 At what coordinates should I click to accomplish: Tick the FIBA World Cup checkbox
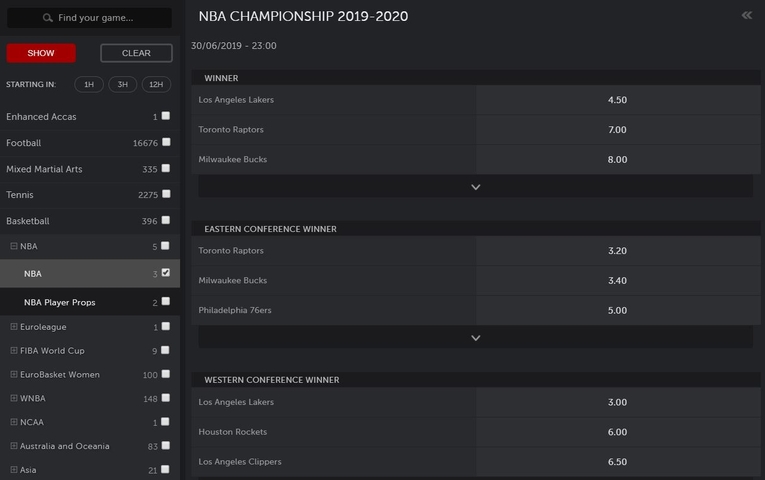(x=165, y=350)
